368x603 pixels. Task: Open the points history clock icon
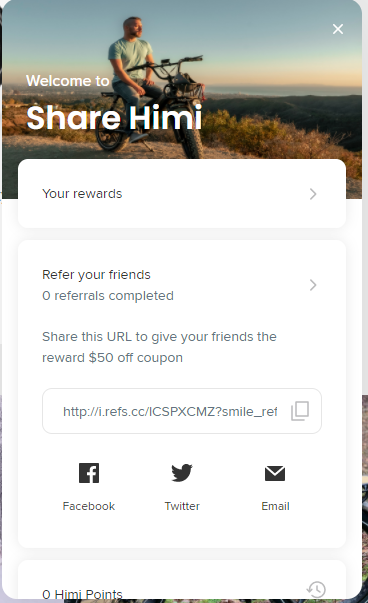(x=316, y=589)
